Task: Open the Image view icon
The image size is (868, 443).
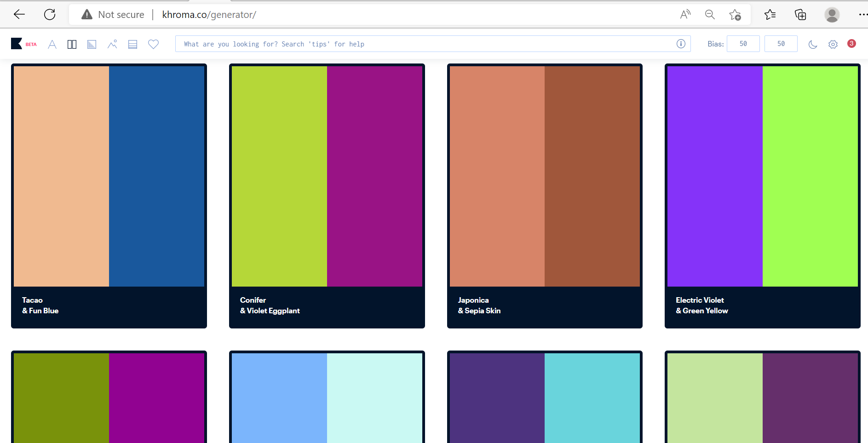Action: [112, 44]
